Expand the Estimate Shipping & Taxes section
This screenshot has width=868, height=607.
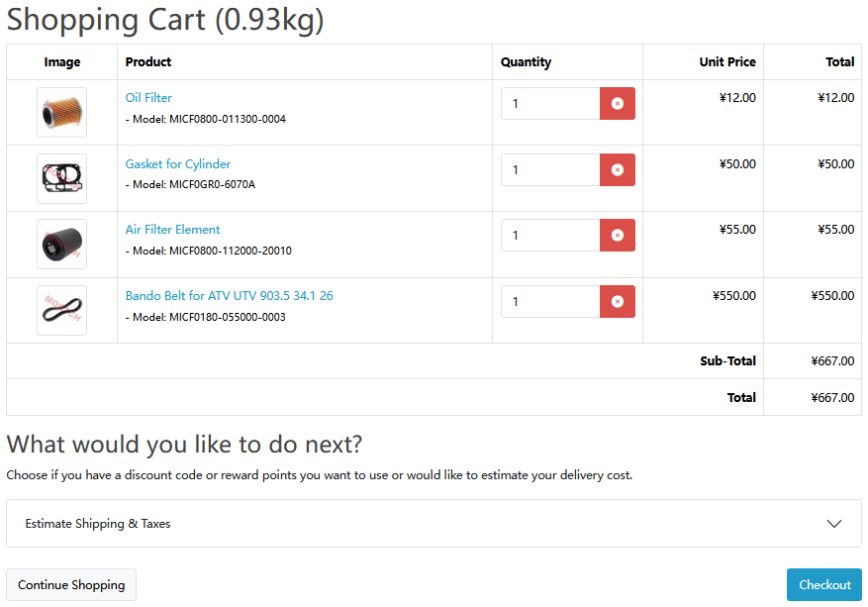[434, 523]
